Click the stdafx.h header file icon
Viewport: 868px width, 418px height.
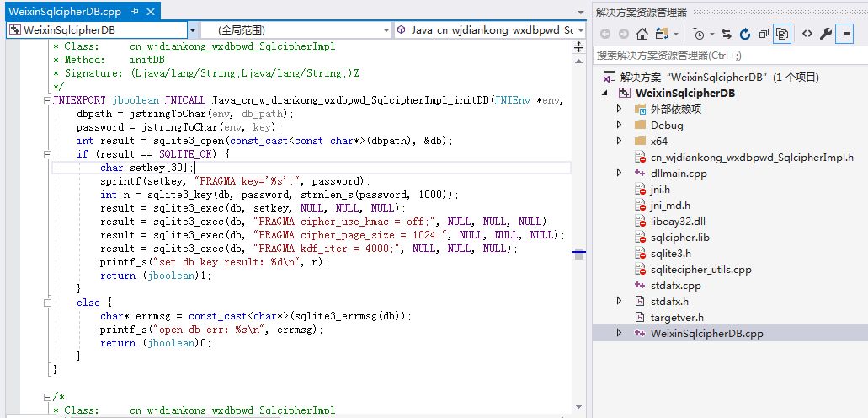[x=640, y=301]
